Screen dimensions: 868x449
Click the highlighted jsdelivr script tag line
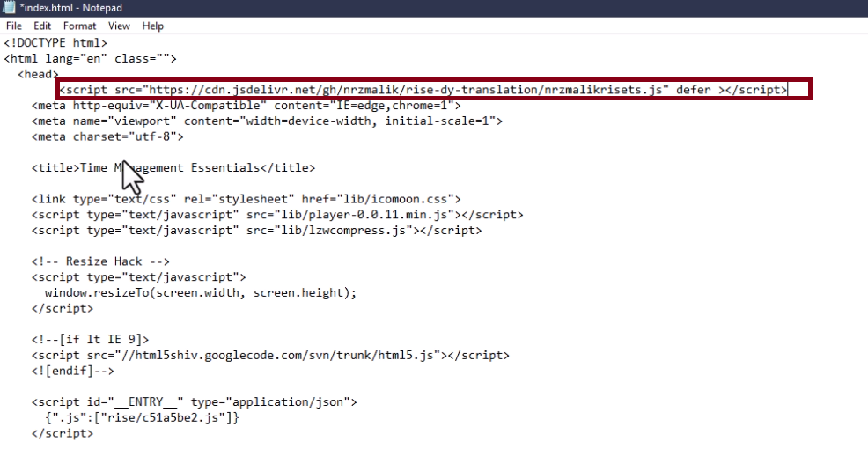[x=423, y=90]
